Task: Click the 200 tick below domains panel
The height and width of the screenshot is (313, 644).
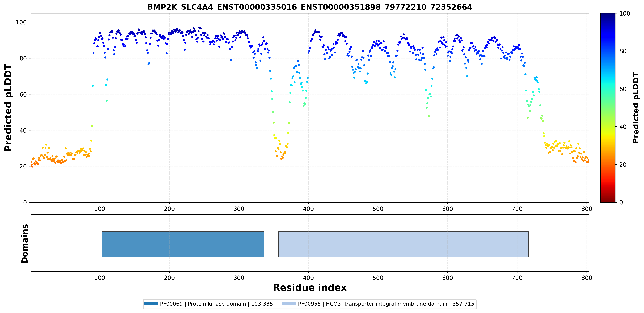Action: [x=169, y=278]
